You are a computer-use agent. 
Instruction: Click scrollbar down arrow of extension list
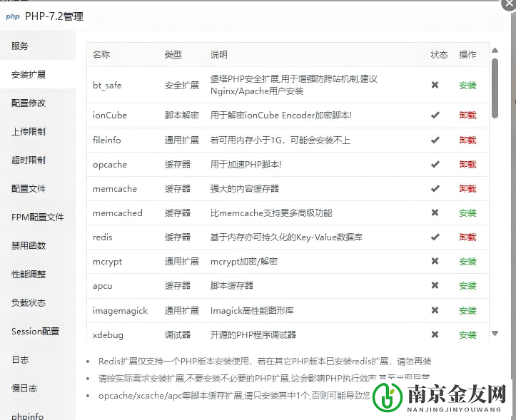(495, 333)
